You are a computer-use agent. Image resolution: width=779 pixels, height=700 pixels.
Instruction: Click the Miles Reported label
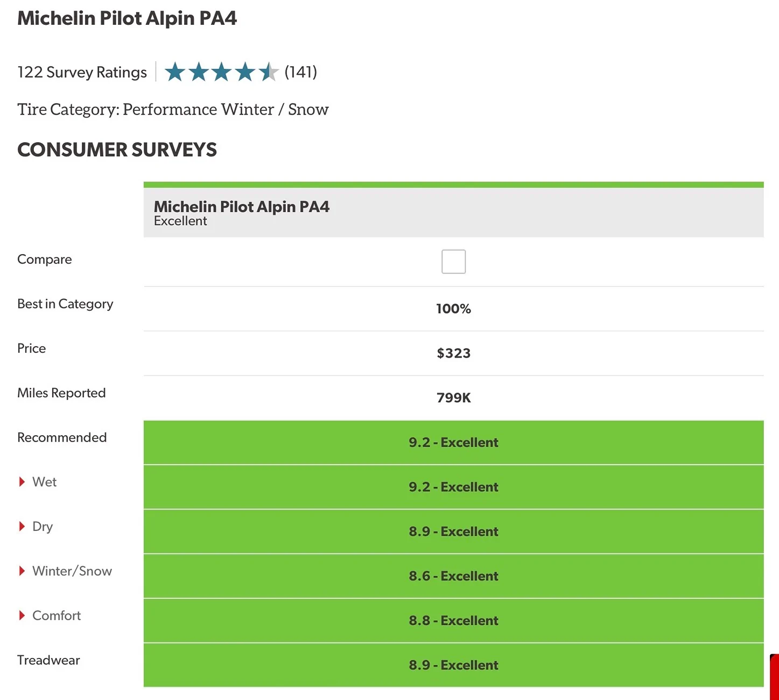coord(61,393)
